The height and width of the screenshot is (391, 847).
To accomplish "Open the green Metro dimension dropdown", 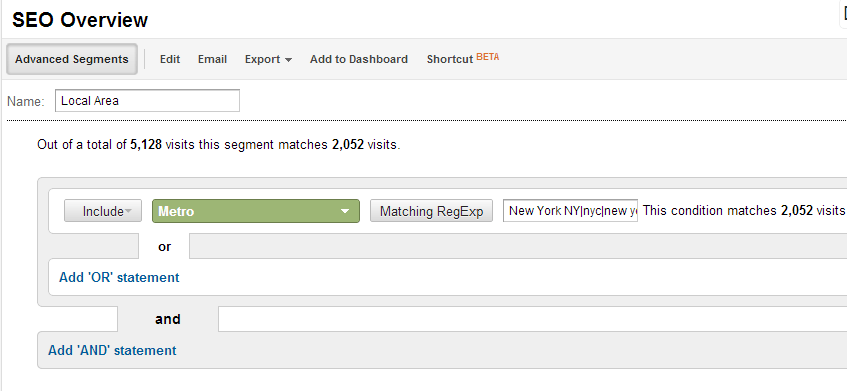I will (x=256, y=211).
